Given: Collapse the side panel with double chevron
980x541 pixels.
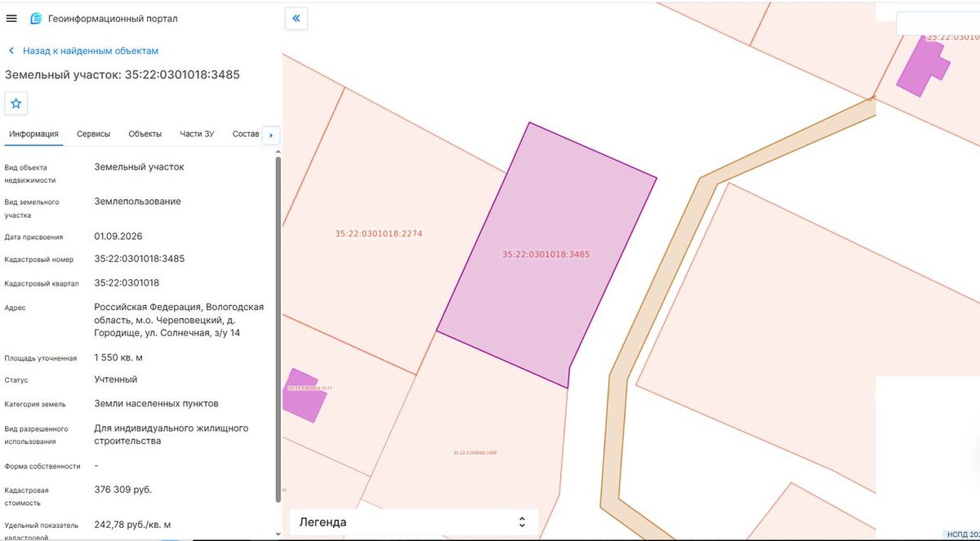Looking at the screenshot, I should click(x=296, y=17).
